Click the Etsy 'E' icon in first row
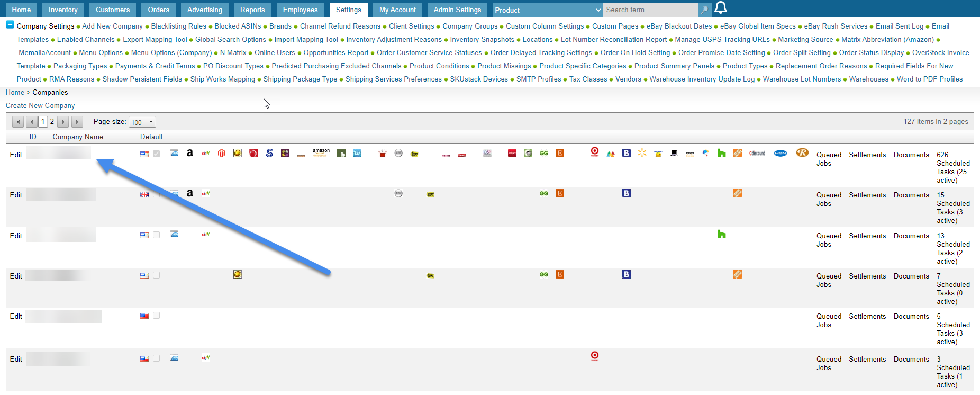980x395 pixels. click(x=560, y=153)
